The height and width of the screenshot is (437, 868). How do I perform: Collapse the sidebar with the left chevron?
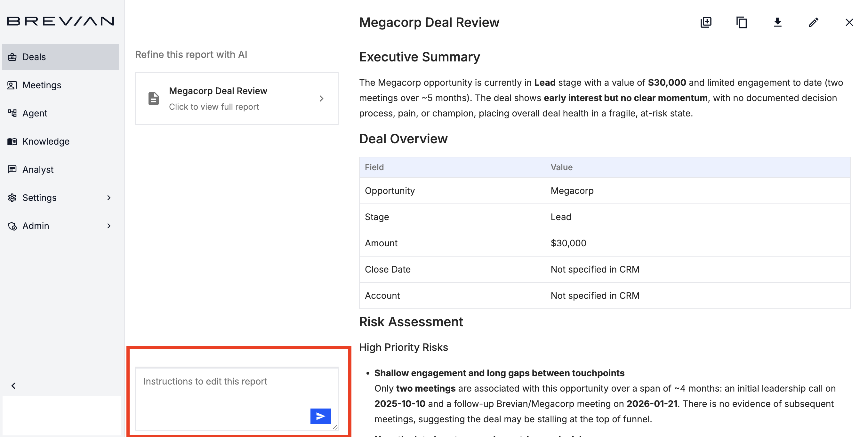click(13, 386)
